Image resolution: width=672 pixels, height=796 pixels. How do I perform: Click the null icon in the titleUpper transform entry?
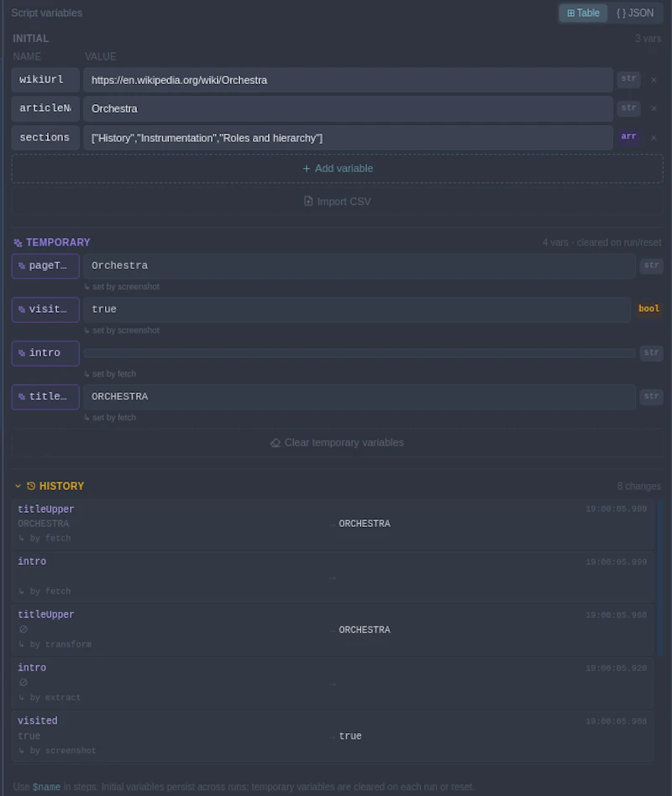[24, 630]
